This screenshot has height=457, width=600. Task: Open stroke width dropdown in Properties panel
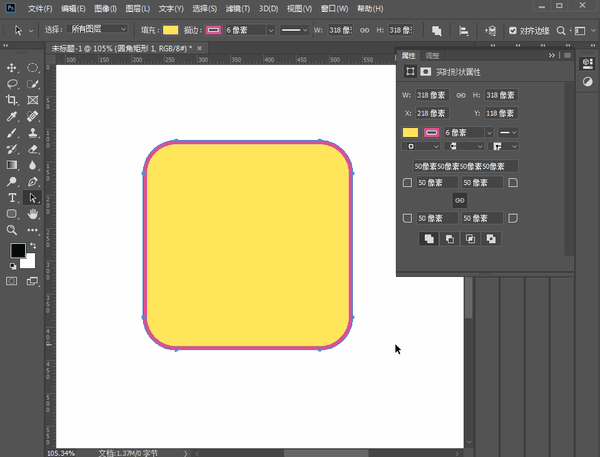click(489, 133)
